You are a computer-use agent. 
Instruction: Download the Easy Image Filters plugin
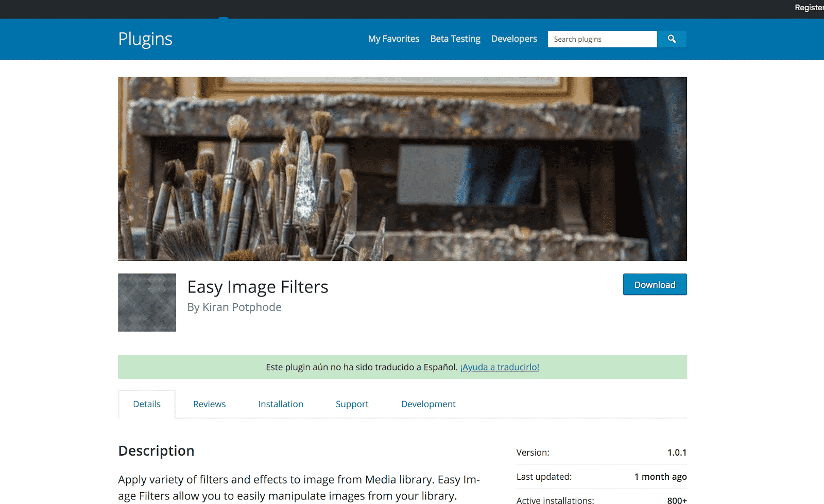(x=655, y=284)
